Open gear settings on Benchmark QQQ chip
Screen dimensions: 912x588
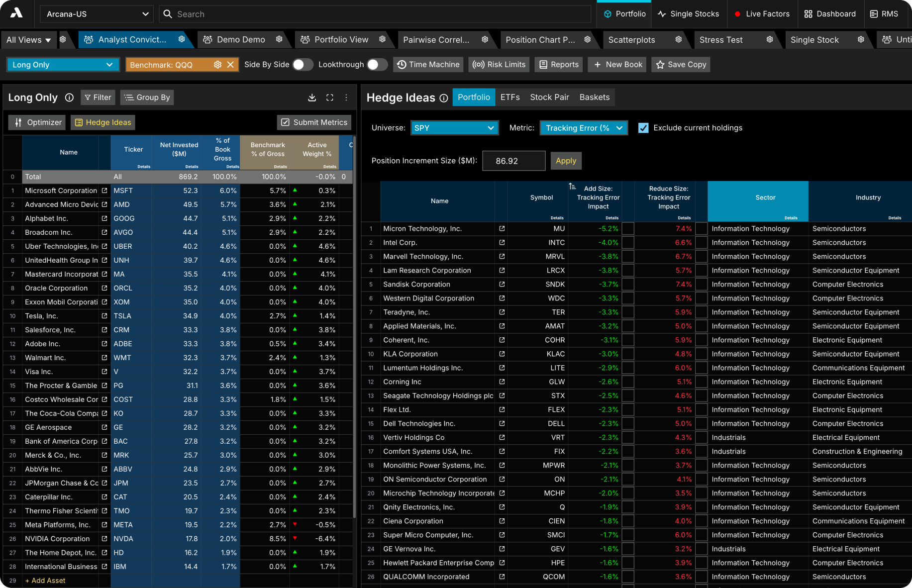pos(217,65)
